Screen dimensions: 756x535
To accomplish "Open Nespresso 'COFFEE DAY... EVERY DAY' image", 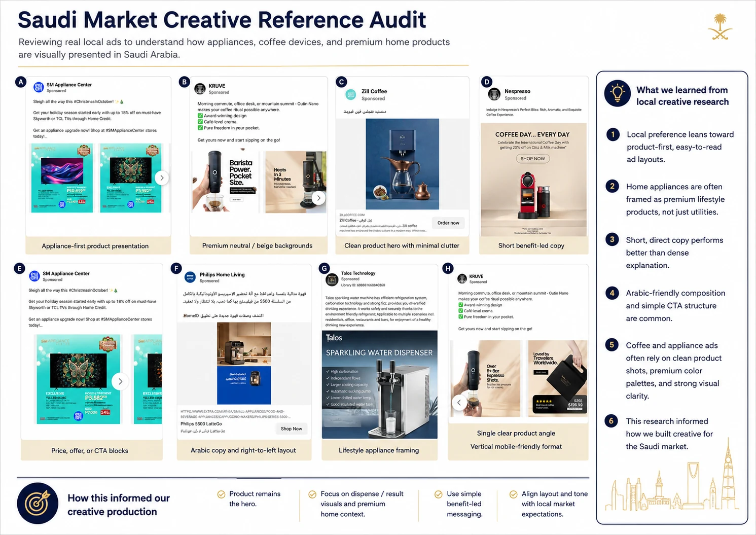I will (x=533, y=180).
